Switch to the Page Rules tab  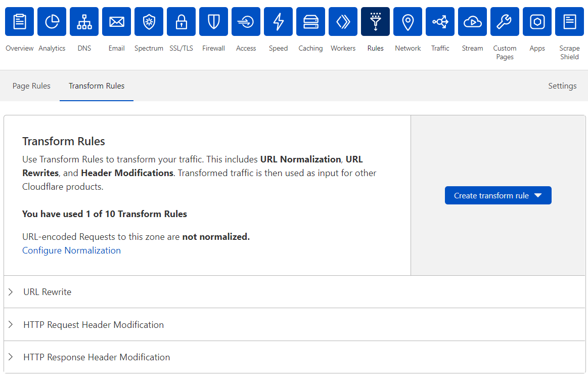pos(31,86)
